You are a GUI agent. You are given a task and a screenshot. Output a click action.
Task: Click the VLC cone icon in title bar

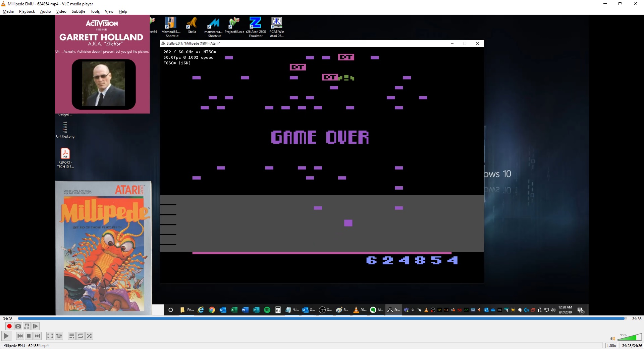tap(4, 4)
